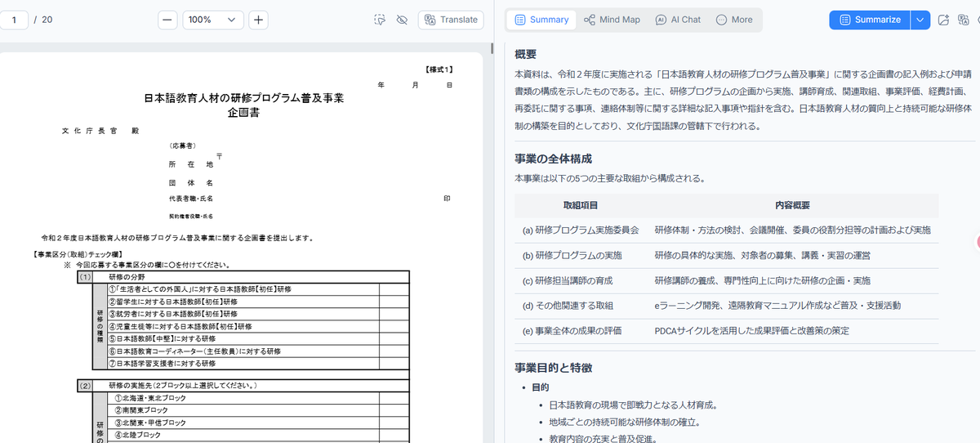
Task: Click table row (b) 研修プログラムの実施
Action: pos(727,256)
